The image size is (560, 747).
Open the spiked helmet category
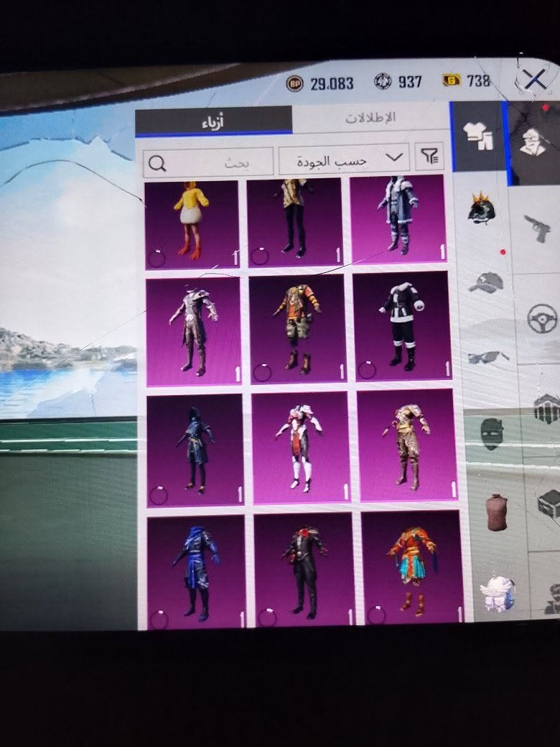(482, 209)
